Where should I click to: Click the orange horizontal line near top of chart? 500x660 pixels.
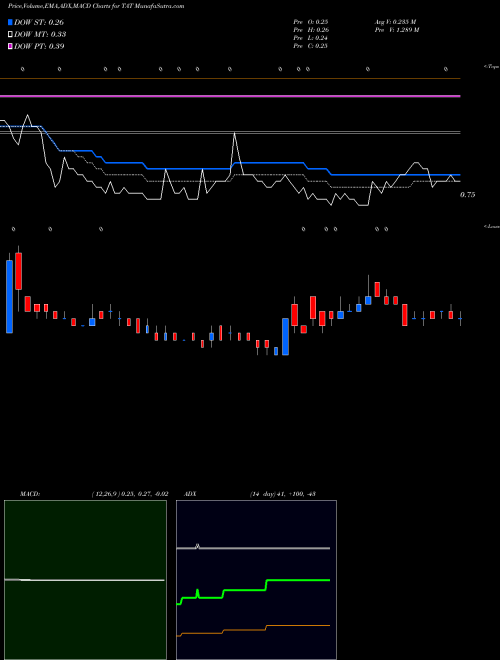pos(230,79)
